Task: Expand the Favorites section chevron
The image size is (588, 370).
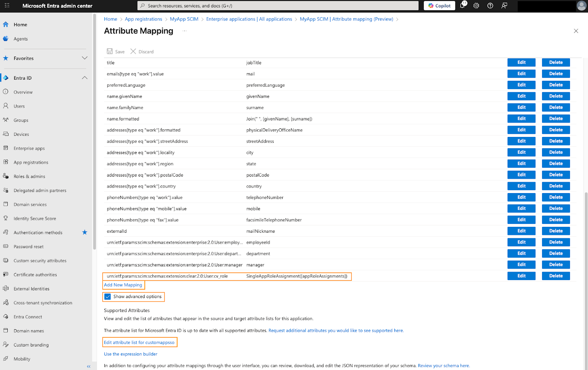Action: pyautogui.click(x=85, y=58)
